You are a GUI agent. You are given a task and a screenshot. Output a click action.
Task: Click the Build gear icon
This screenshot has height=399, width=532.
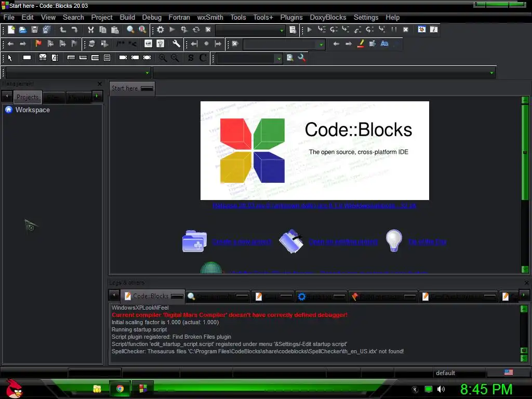tap(161, 30)
